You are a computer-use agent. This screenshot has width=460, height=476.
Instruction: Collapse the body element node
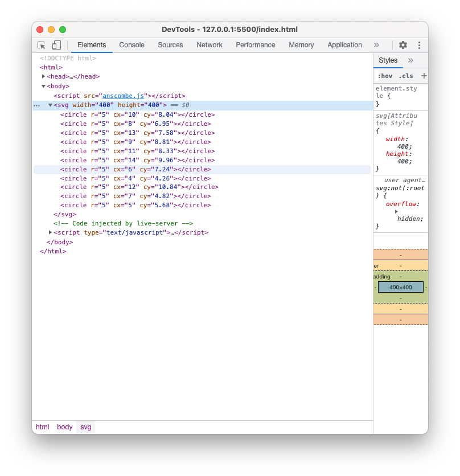tap(44, 86)
